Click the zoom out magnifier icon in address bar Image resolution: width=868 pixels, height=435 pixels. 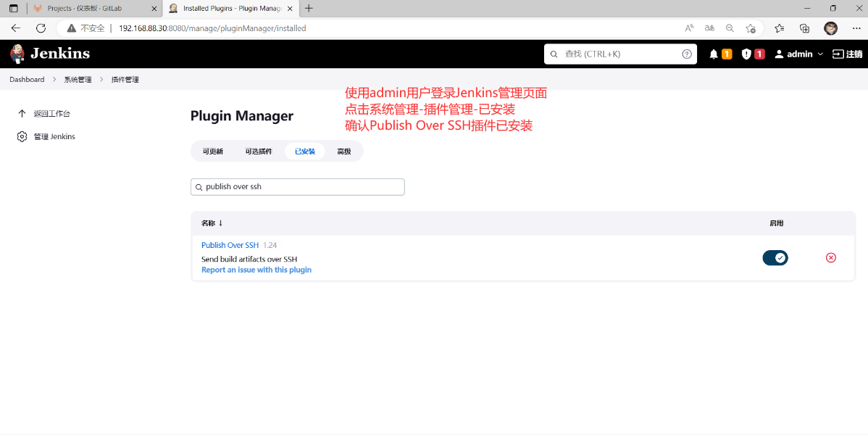730,28
